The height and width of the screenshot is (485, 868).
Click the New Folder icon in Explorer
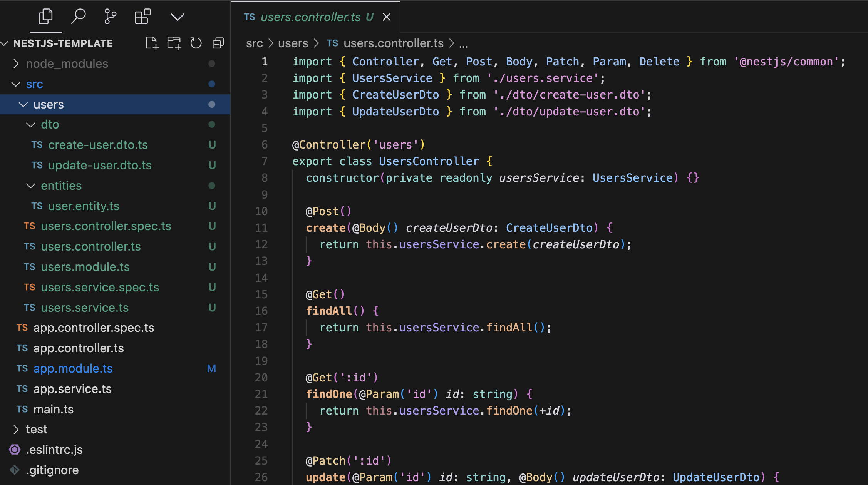174,43
